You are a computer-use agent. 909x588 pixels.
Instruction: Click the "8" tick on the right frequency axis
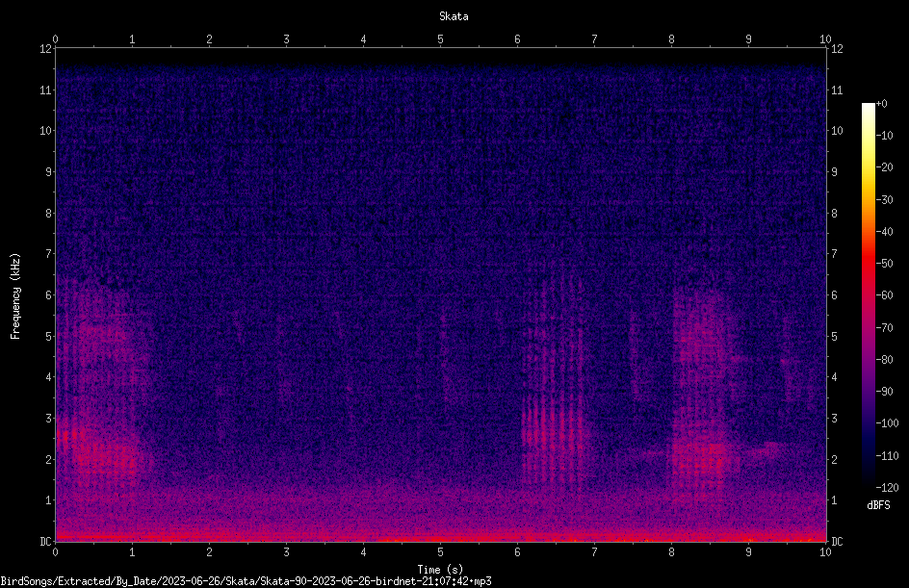[x=834, y=214]
